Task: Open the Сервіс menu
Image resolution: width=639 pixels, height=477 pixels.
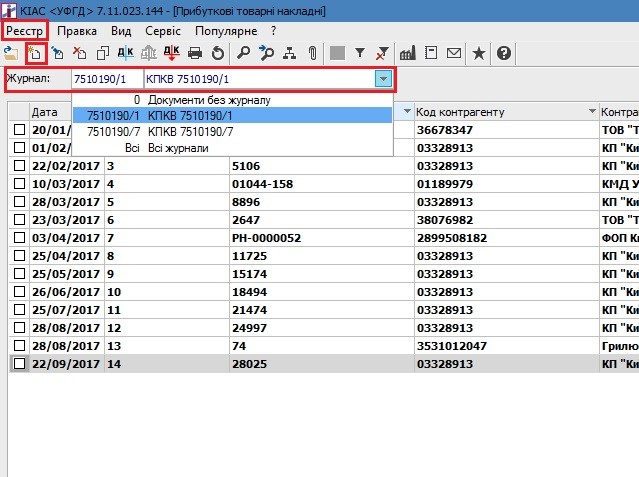Action: point(163,31)
